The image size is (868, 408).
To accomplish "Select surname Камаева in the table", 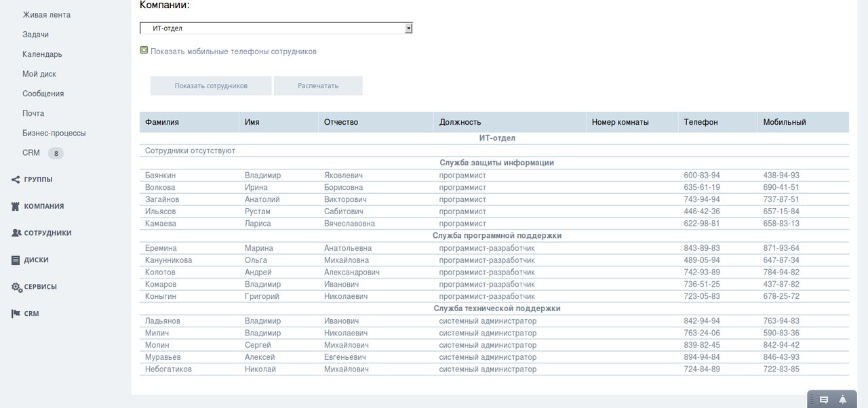I will point(161,224).
